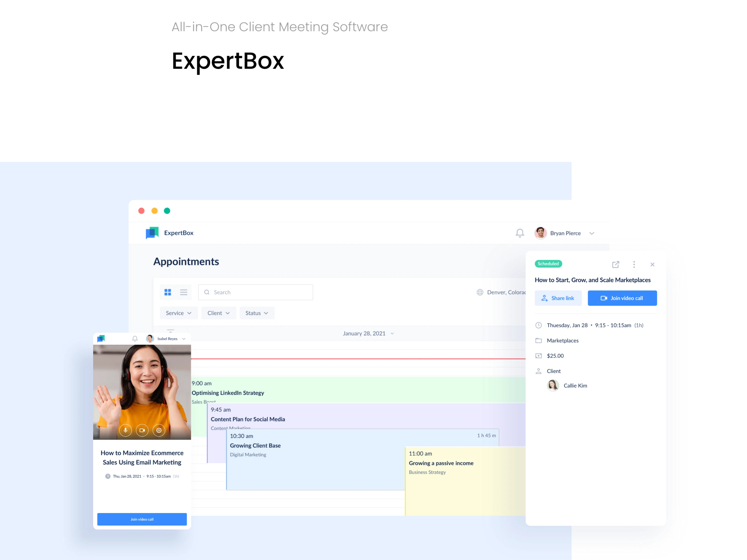Expand the Service filter dropdown
Image resolution: width=747 pixels, height=560 pixels.
178,313
